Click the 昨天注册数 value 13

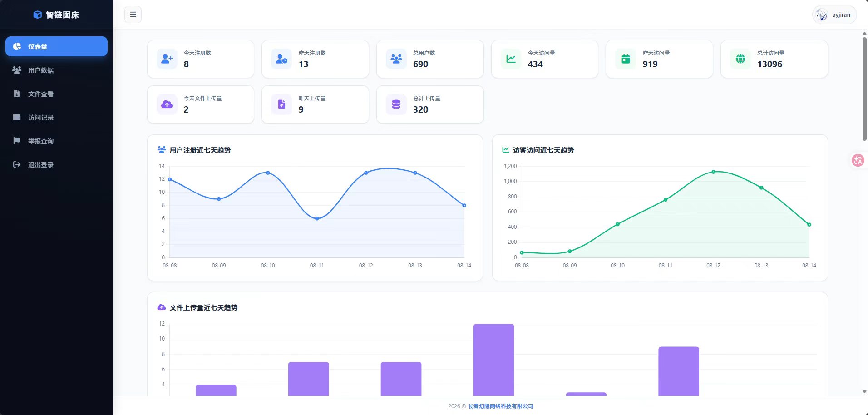303,64
